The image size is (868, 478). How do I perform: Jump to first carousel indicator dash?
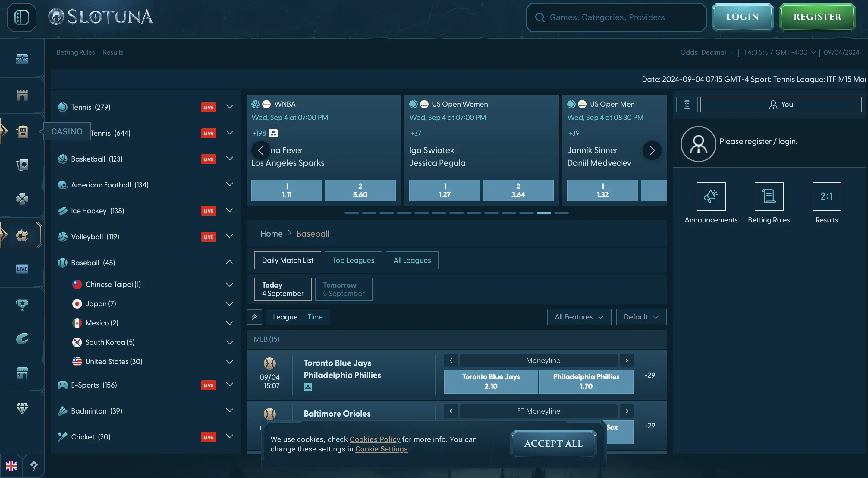pyautogui.click(x=351, y=212)
